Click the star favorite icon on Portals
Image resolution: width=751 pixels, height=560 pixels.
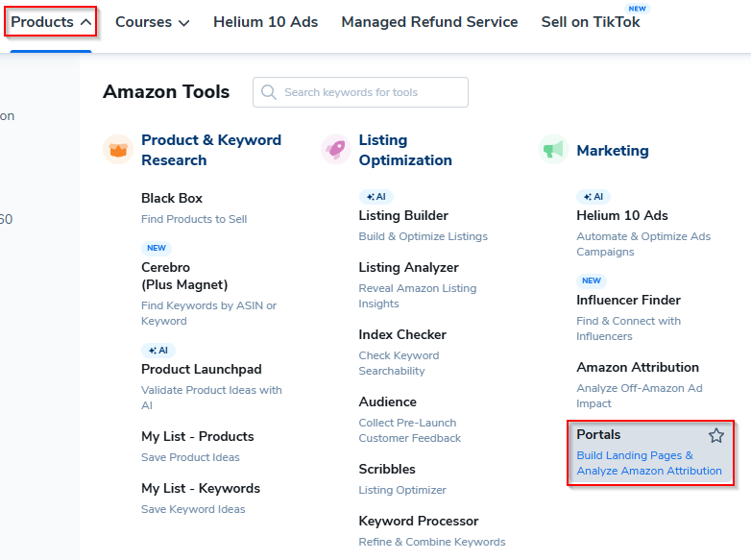(x=716, y=435)
